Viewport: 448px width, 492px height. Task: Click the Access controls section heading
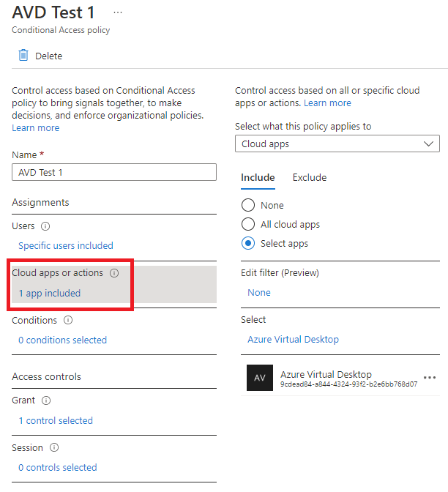(46, 376)
